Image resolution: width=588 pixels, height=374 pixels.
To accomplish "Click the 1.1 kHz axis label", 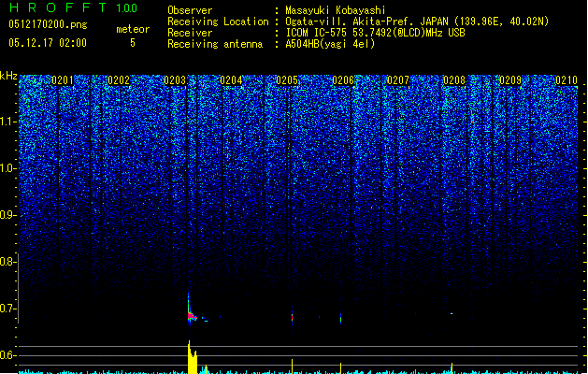I will (8, 122).
